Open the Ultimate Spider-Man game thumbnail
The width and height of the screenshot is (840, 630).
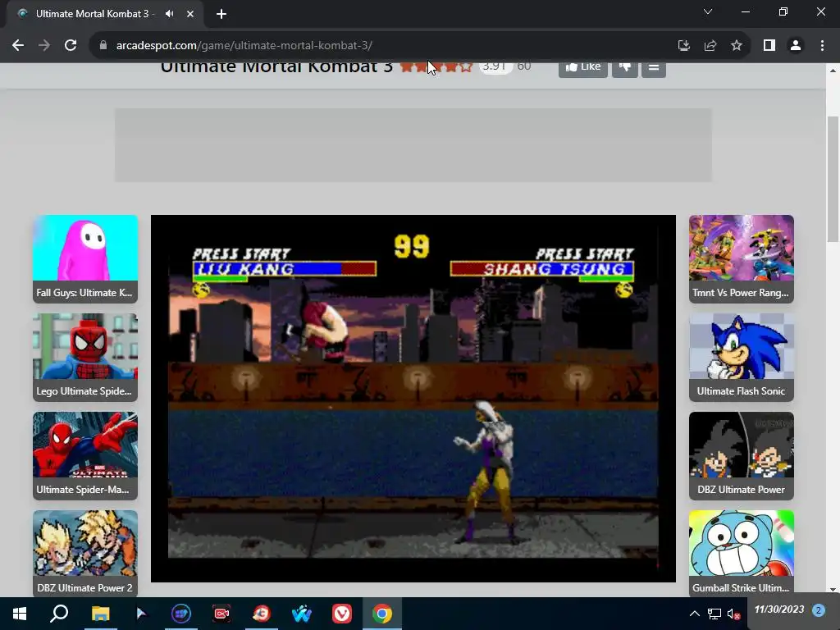85,456
